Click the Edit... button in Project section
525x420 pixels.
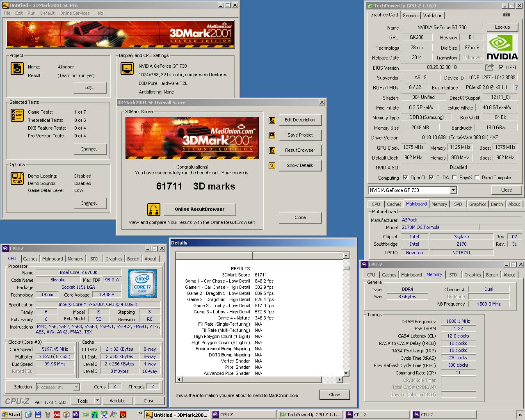pos(90,87)
